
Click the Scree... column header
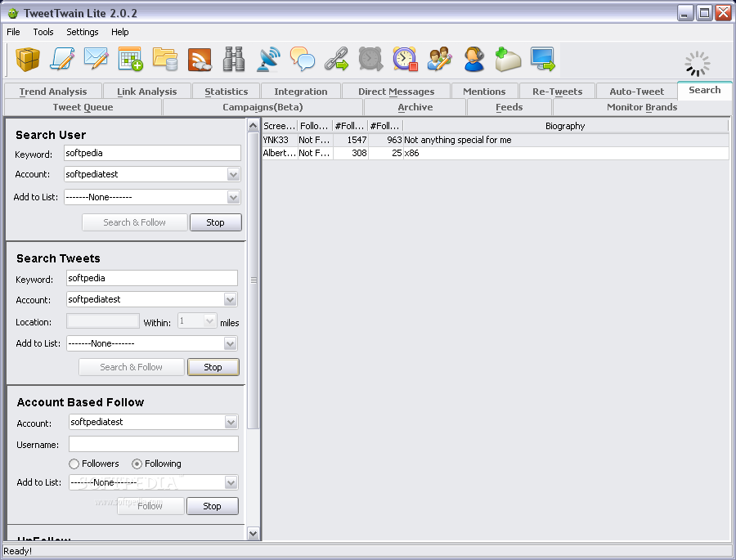280,126
